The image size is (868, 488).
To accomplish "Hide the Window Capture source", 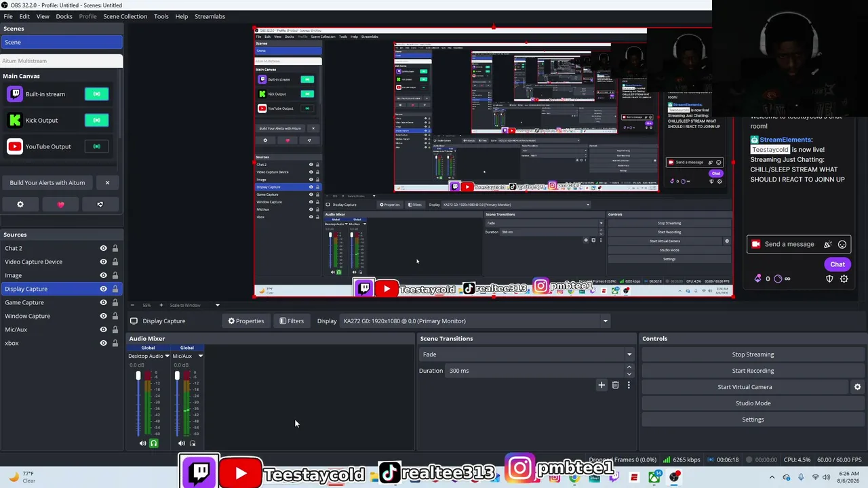I will 103,316.
